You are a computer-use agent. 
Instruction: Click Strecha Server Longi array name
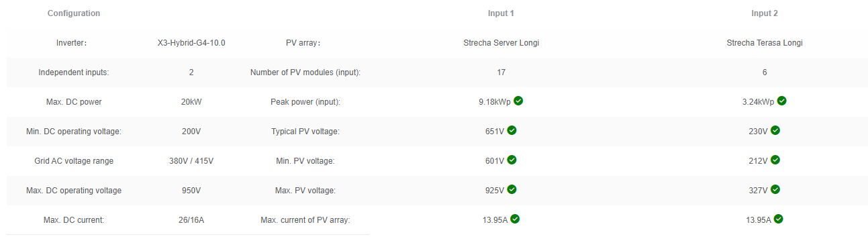tap(501, 43)
